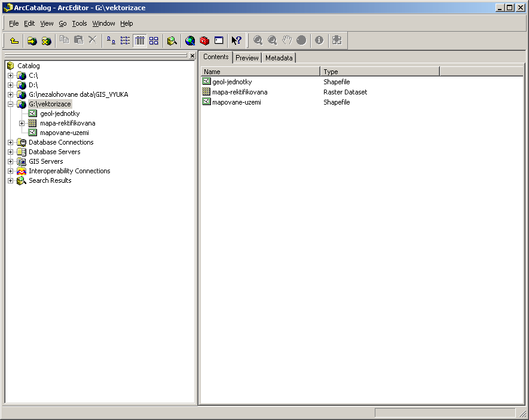This screenshot has height=420, width=529.
Task: Expand G:\nezalohovane data\GIS_VYUKA folder node
Action: click(10, 95)
